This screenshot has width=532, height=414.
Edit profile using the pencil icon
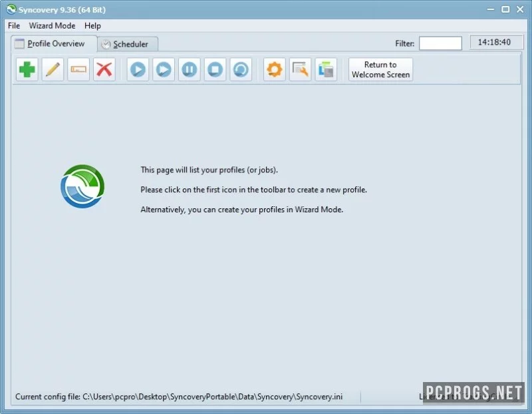pyautogui.click(x=53, y=70)
